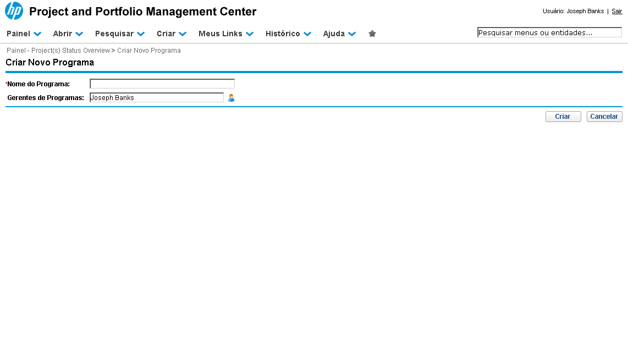Expand the Painel menu chevron
Viewport: 628px width, 364px height.
[x=37, y=34]
